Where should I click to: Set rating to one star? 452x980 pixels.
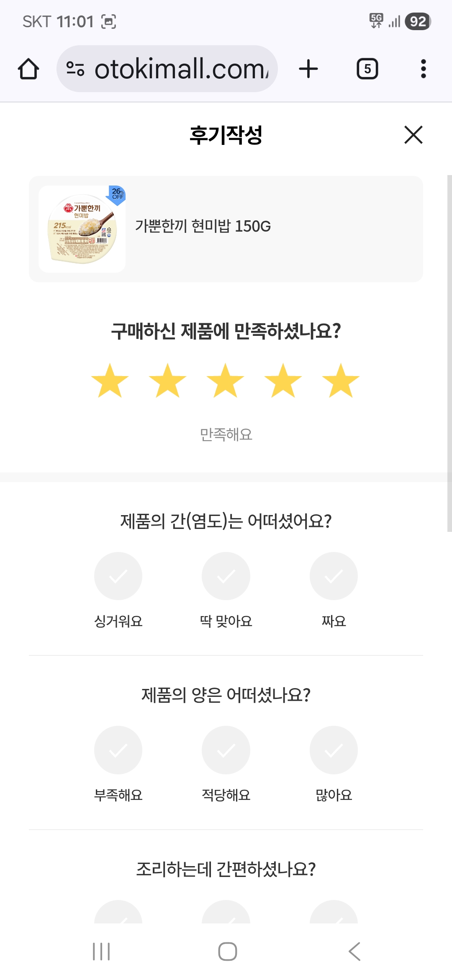110,381
